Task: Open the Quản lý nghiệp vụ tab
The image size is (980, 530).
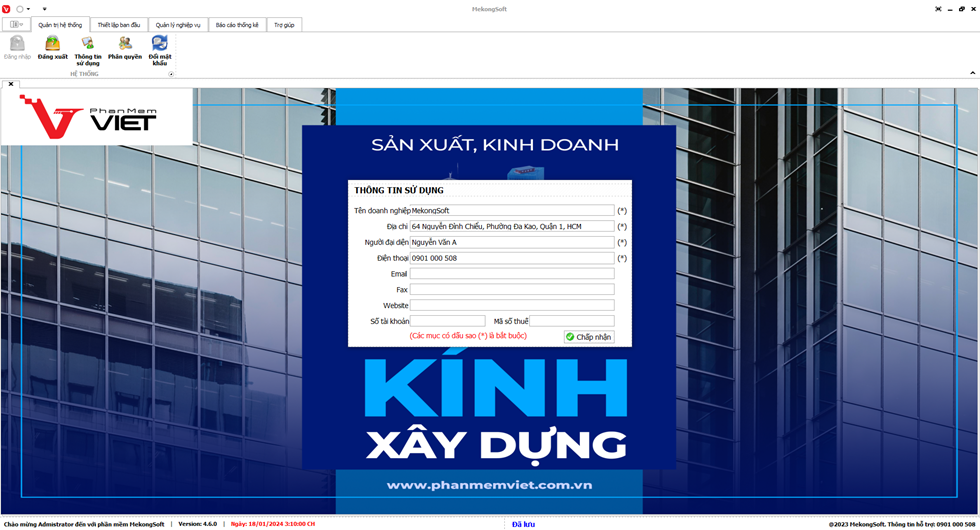Action: click(x=178, y=25)
